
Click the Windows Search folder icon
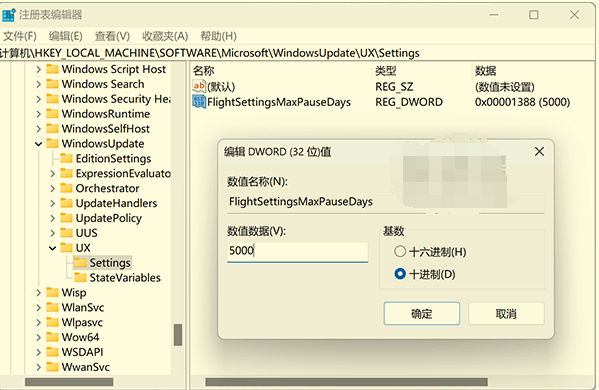(52, 84)
